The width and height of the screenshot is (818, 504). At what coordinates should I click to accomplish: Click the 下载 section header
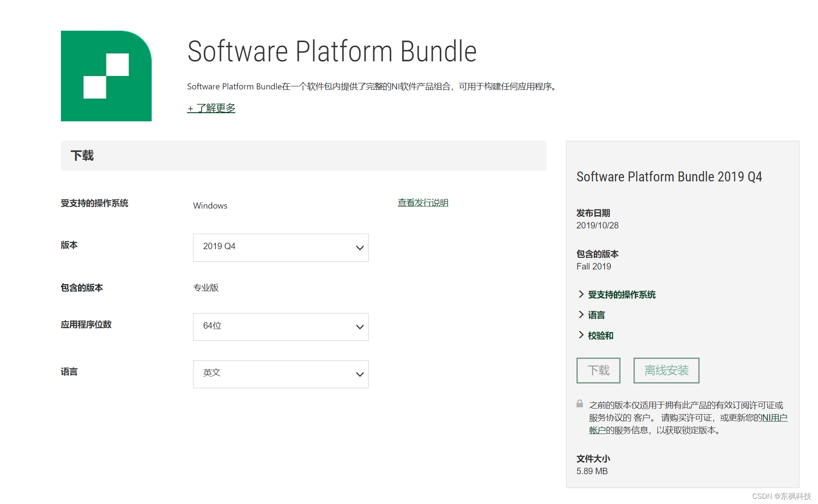click(82, 155)
